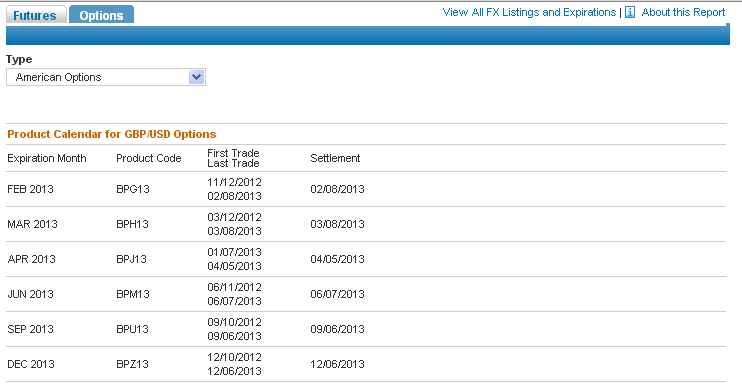Image resolution: width=742 pixels, height=384 pixels.
Task: Click the DEC 2013 settlement date 12/06/2013
Action: coord(337,364)
